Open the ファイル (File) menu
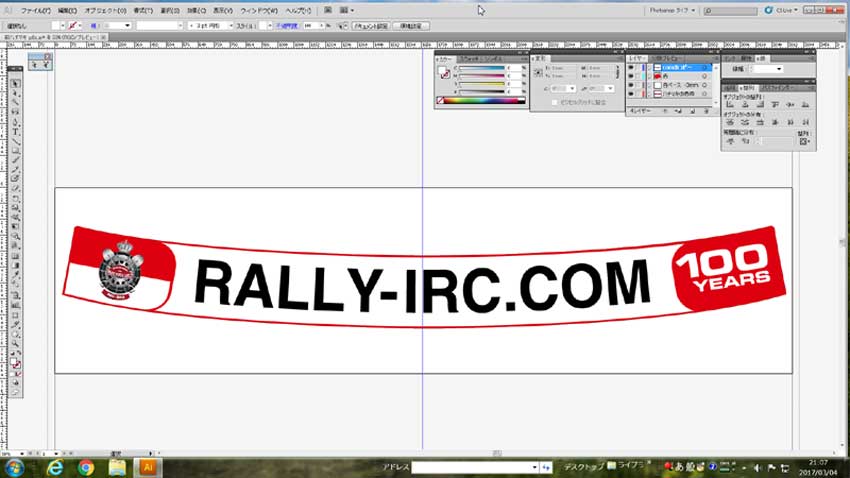 tap(35, 9)
